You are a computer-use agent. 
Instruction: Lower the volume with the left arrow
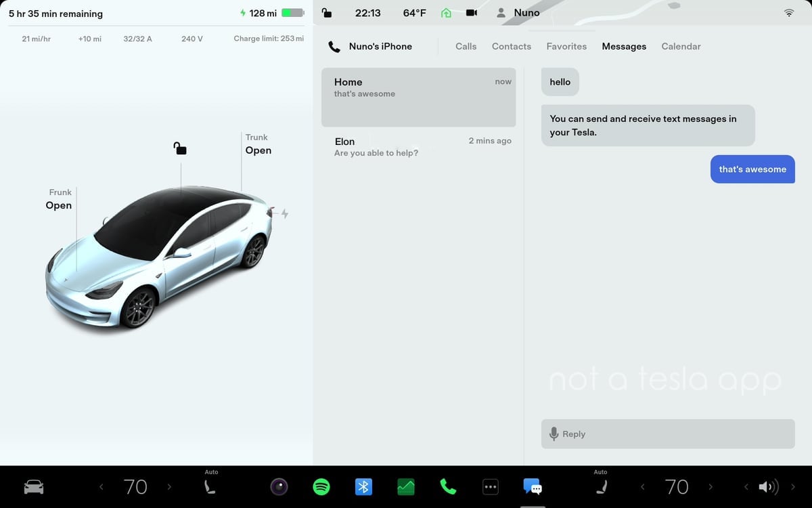coord(746,487)
